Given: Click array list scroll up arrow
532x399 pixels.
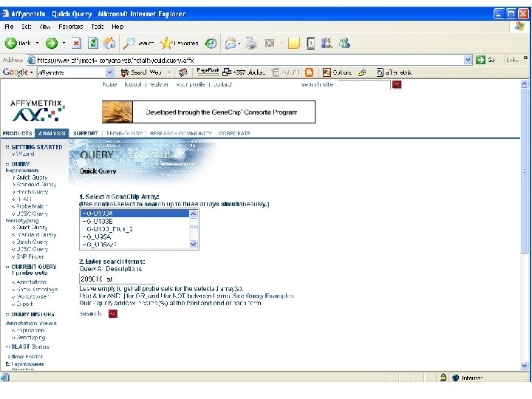Looking at the screenshot, I should coord(193,214).
